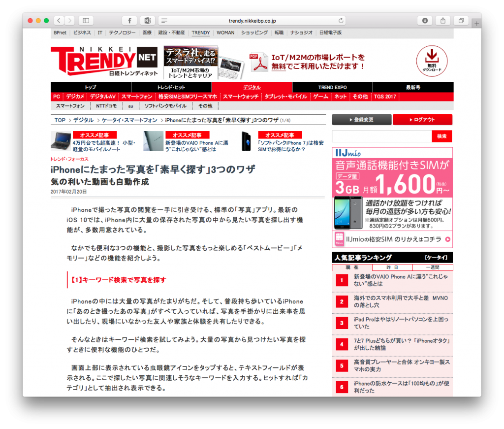Select the デジタル main tab
The width and height of the screenshot is (504, 429).
[252, 87]
